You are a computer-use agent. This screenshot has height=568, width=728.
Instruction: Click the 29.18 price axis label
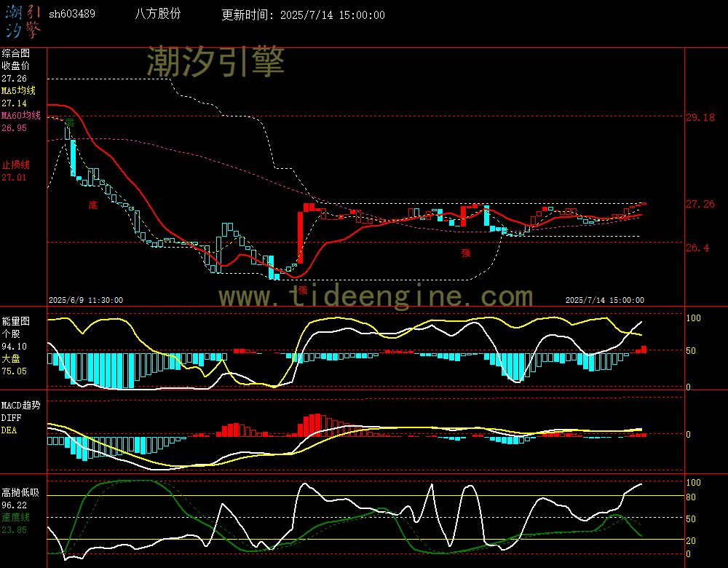[x=700, y=117]
